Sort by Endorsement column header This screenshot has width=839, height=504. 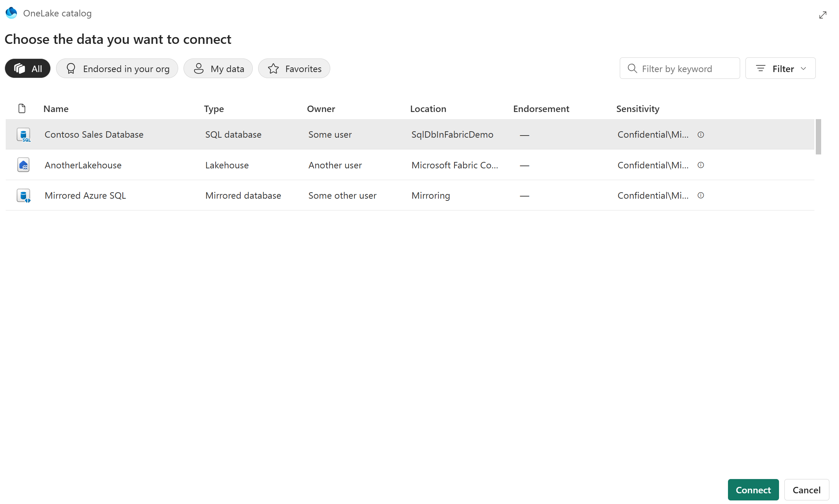point(541,109)
